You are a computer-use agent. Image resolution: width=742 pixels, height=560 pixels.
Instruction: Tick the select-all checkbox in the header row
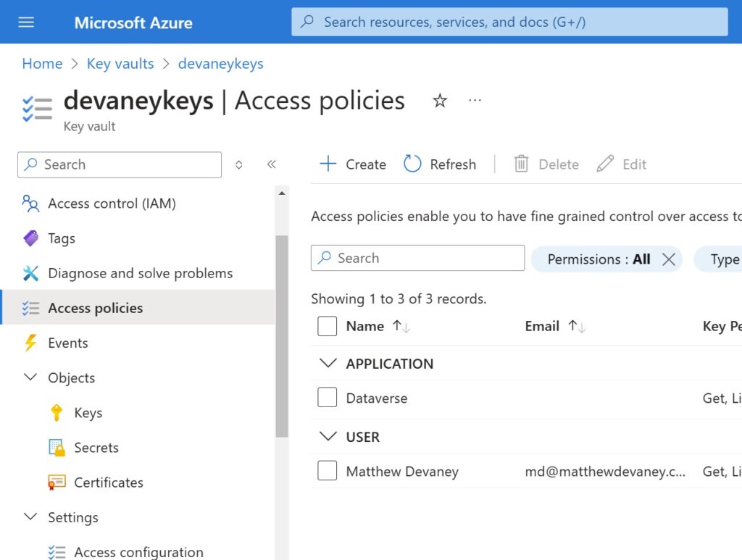coord(327,326)
